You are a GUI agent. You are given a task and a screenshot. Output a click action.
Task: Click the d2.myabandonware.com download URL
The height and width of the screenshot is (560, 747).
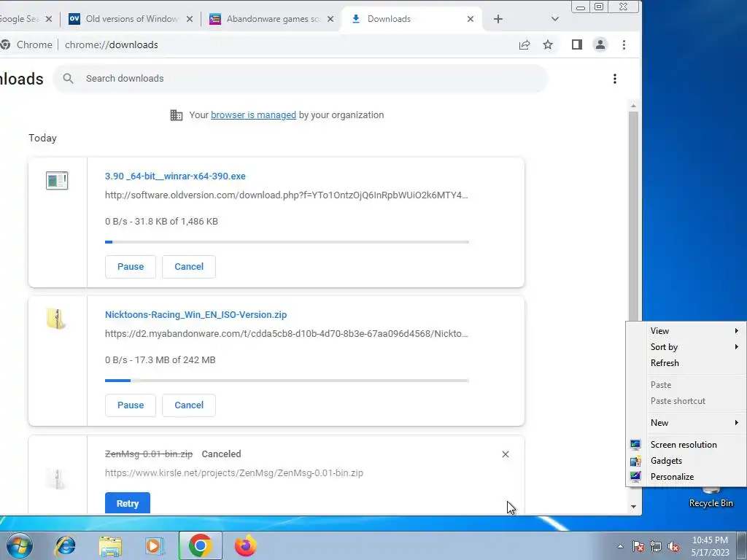[x=286, y=334]
